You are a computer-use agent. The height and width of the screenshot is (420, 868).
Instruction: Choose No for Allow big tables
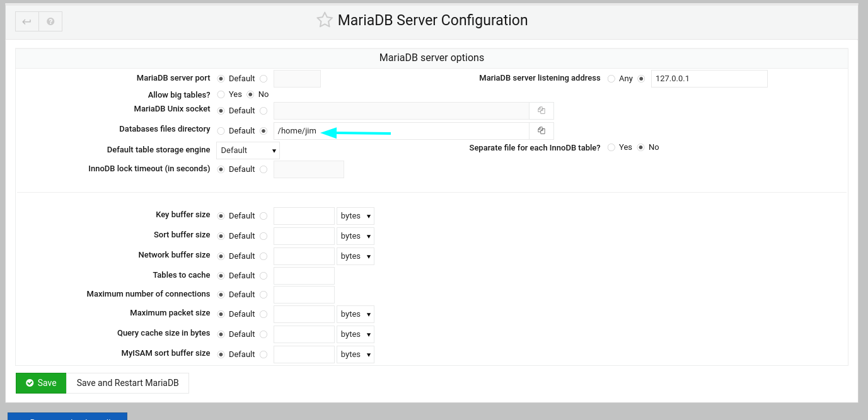click(250, 94)
